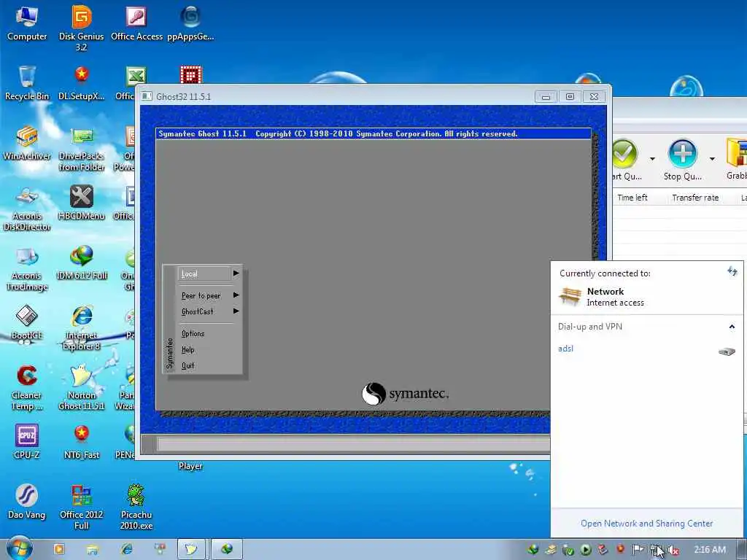Open Internet Explorer 8 desktop icon
The image size is (747, 560).
pyautogui.click(x=82, y=327)
